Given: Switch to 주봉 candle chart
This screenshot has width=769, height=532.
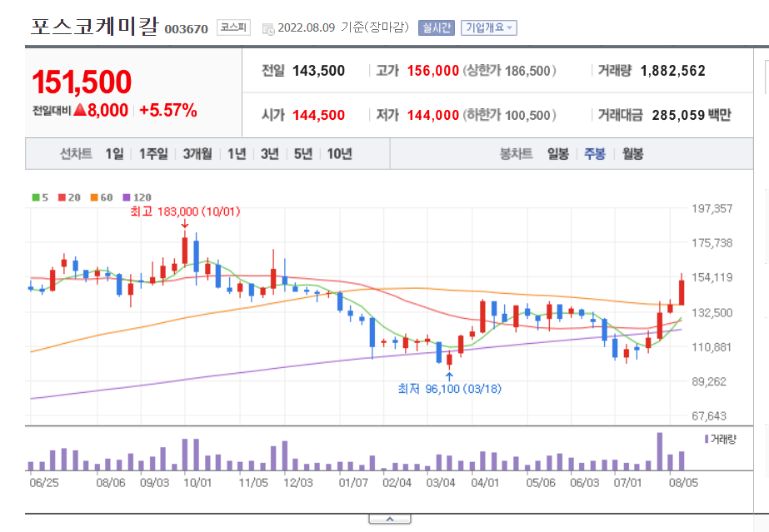Looking at the screenshot, I should (595, 154).
